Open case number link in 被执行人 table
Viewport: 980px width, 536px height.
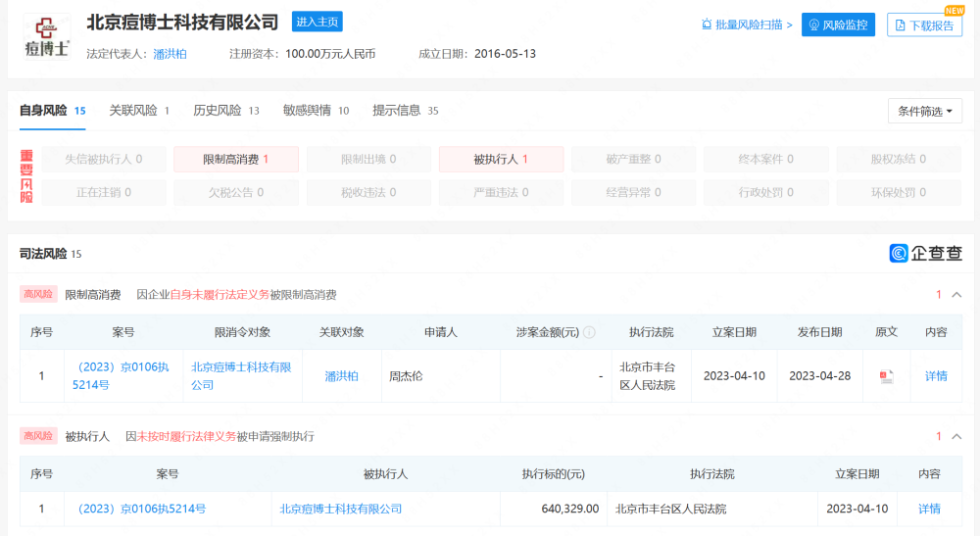coord(139,510)
